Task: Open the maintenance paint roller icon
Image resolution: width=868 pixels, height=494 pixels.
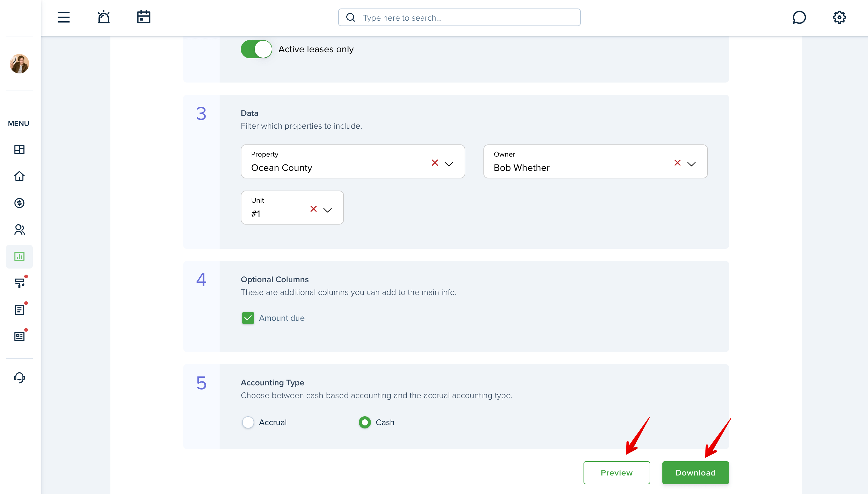Action: pos(19,283)
